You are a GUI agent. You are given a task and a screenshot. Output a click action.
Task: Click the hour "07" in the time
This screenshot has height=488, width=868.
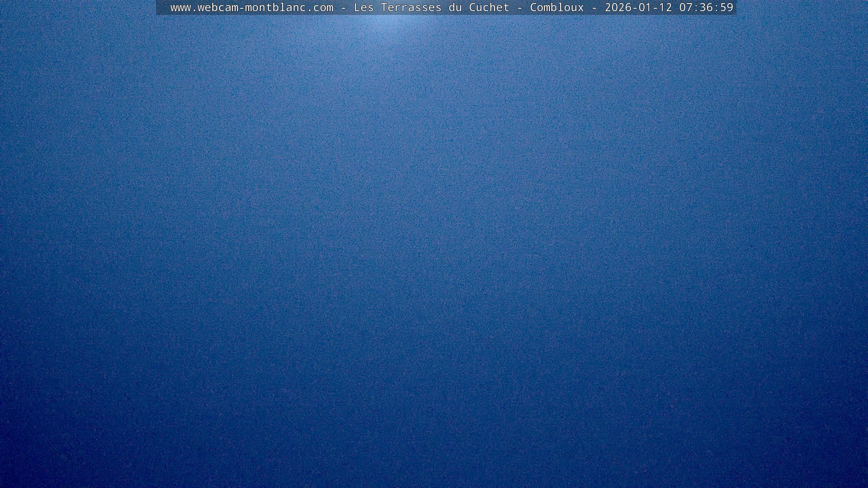point(686,7)
